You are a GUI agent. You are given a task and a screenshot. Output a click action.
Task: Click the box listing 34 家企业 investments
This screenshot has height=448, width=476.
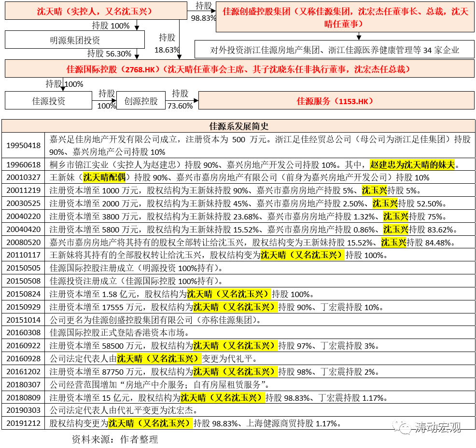coord(334,50)
